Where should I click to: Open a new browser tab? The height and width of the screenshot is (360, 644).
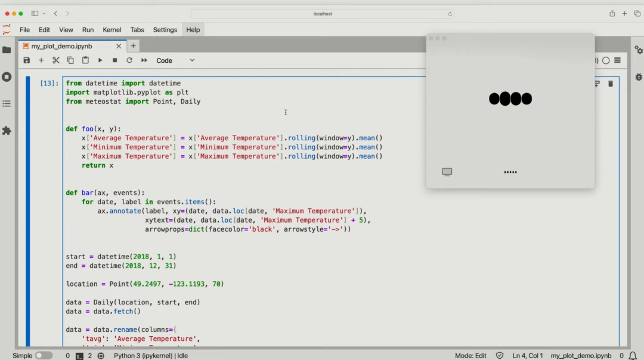[x=624, y=14]
